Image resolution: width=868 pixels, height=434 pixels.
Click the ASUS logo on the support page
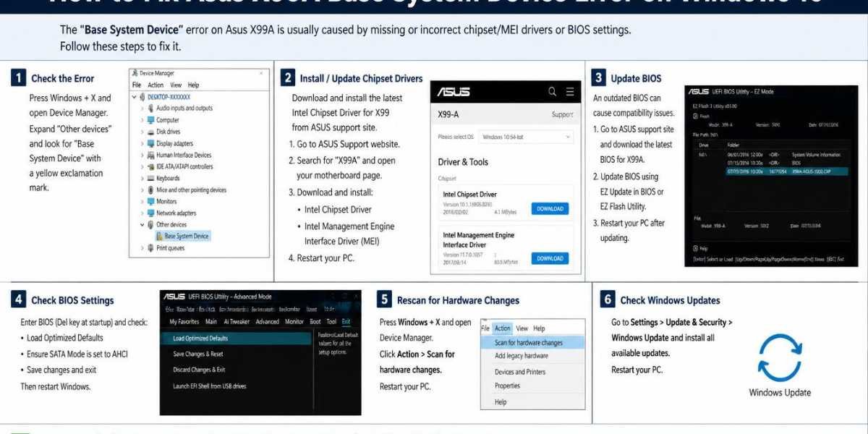(x=454, y=92)
